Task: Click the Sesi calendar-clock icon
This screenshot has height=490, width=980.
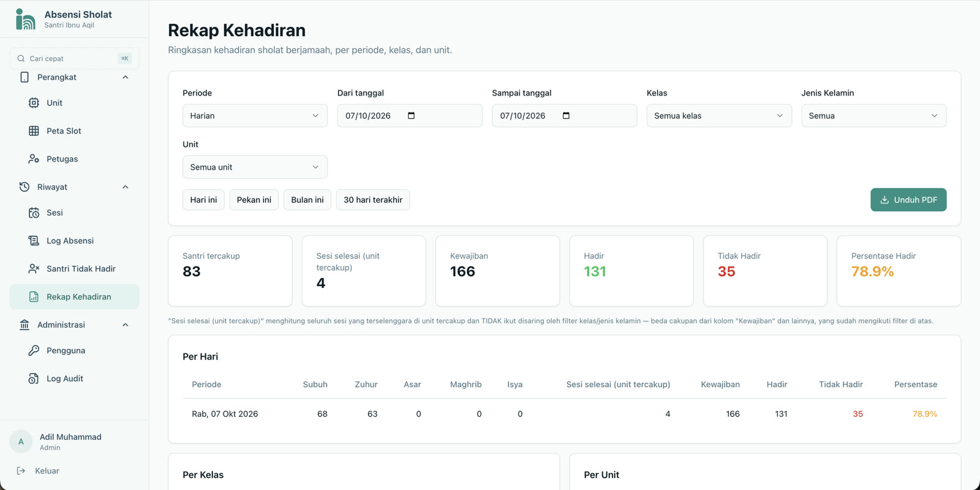Action: point(34,213)
